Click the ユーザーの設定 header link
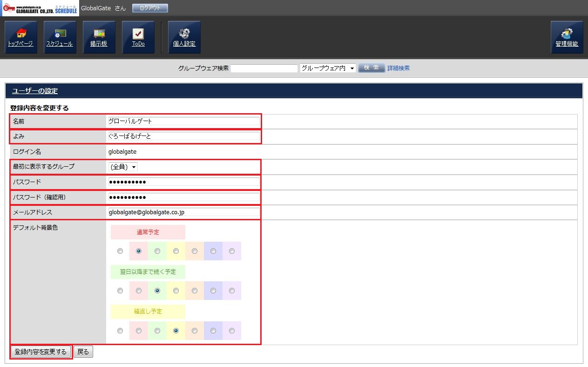The image size is (588, 367). tap(35, 91)
